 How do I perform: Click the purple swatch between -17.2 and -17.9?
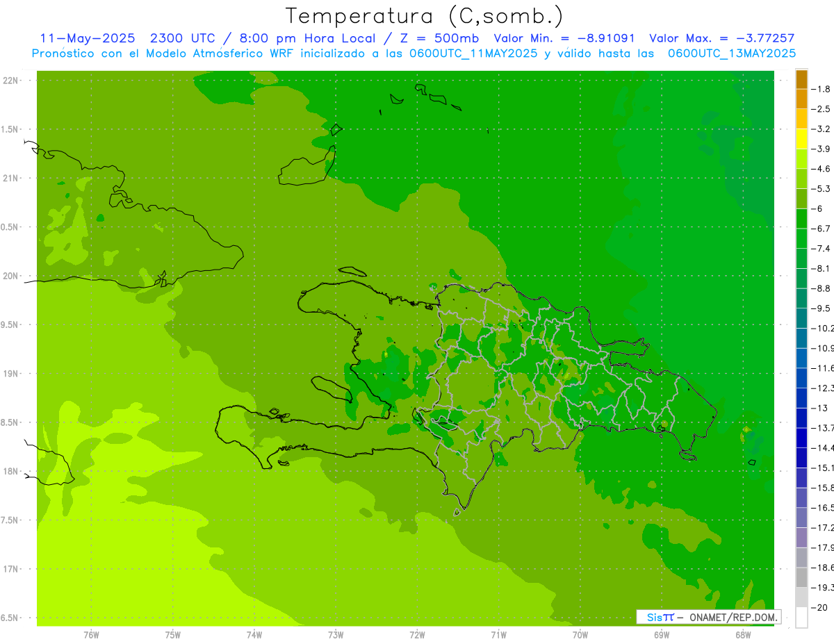[801, 538]
